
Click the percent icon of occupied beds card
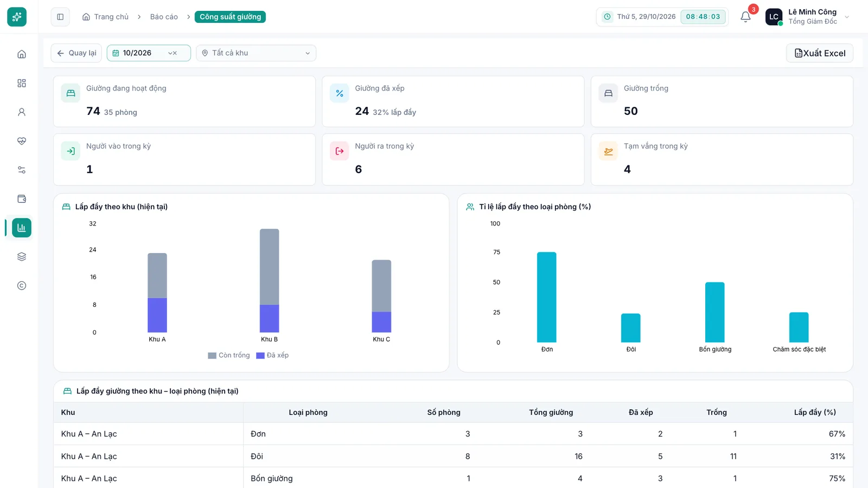pyautogui.click(x=340, y=93)
